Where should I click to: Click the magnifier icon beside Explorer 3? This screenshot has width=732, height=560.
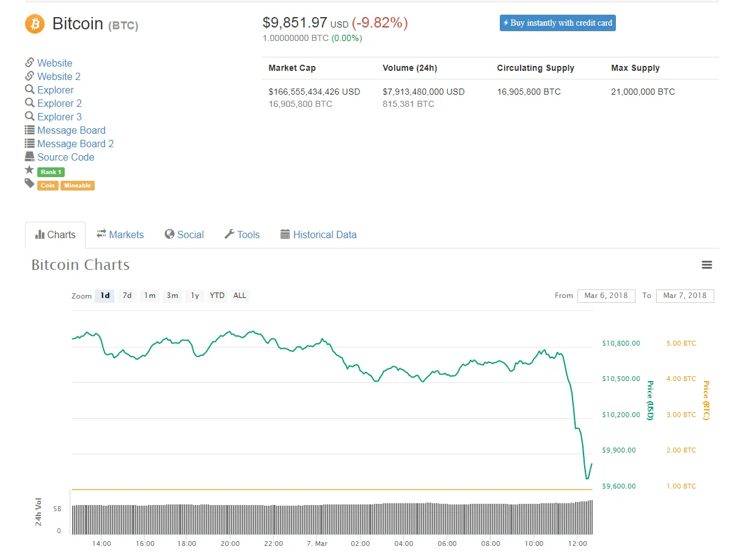click(x=29, y=116)
